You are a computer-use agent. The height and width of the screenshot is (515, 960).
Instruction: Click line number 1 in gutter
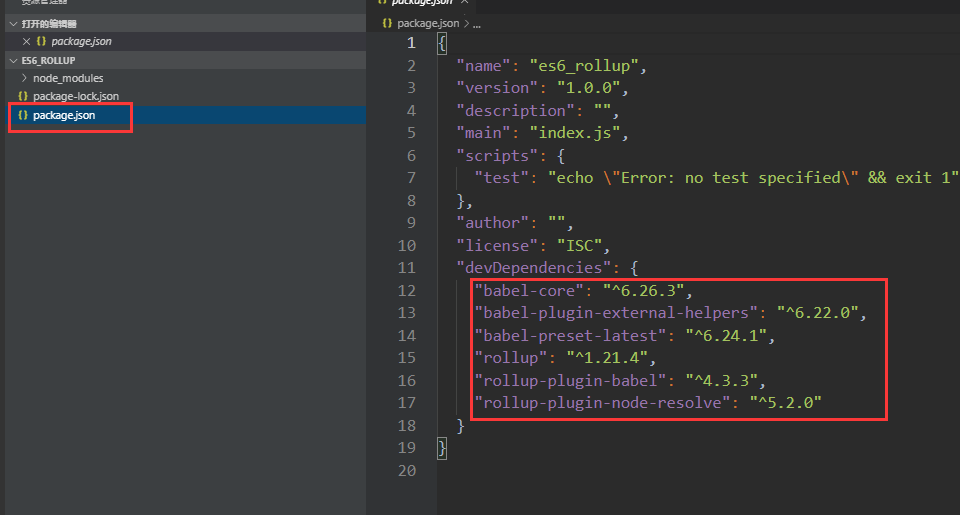click(411, 43)
